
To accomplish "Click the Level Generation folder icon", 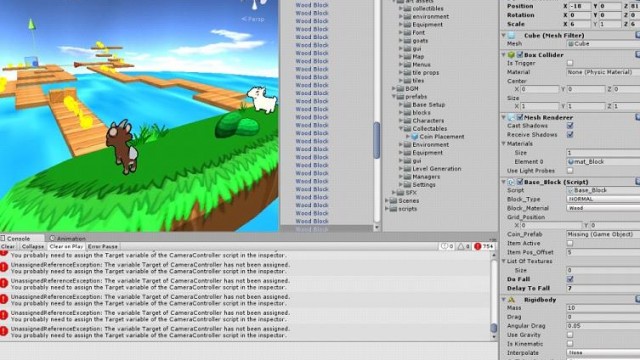I will [x=407, y=169].
